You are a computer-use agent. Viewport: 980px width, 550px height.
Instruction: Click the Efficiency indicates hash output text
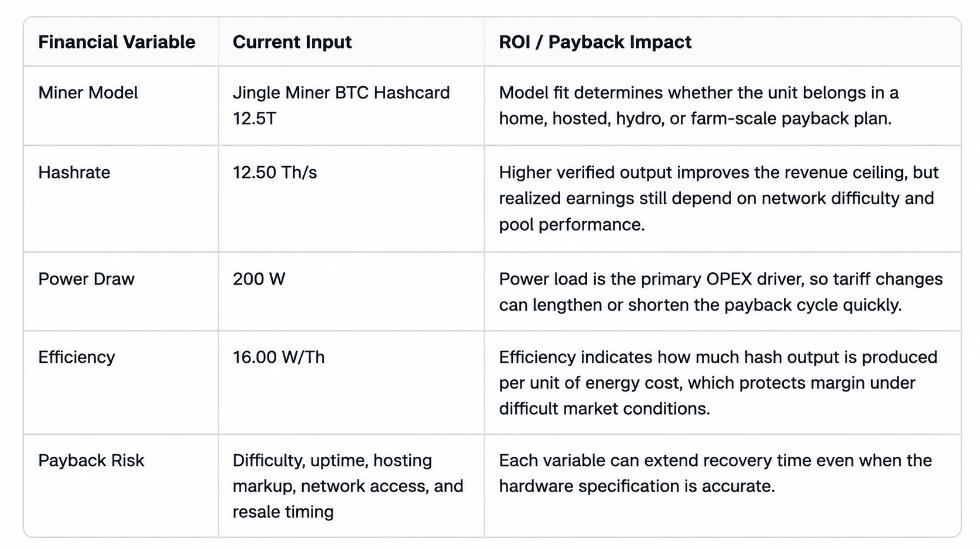(x=718, y=383)
